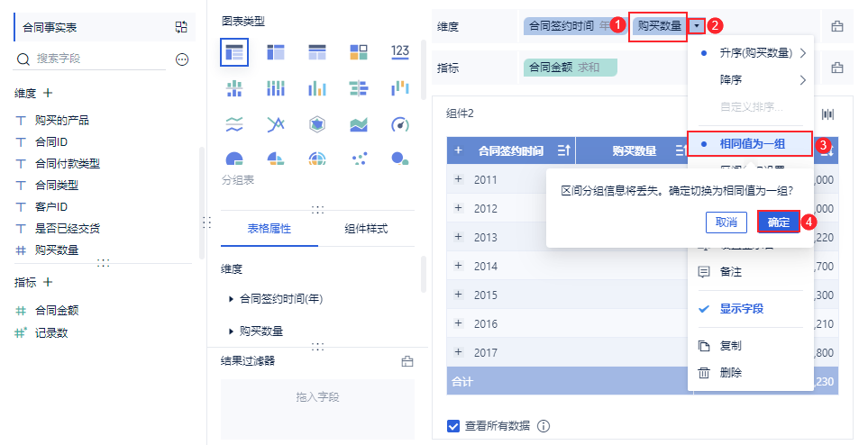
Task: Pick the scatter plot chart icon
Action: pos(359,159)
